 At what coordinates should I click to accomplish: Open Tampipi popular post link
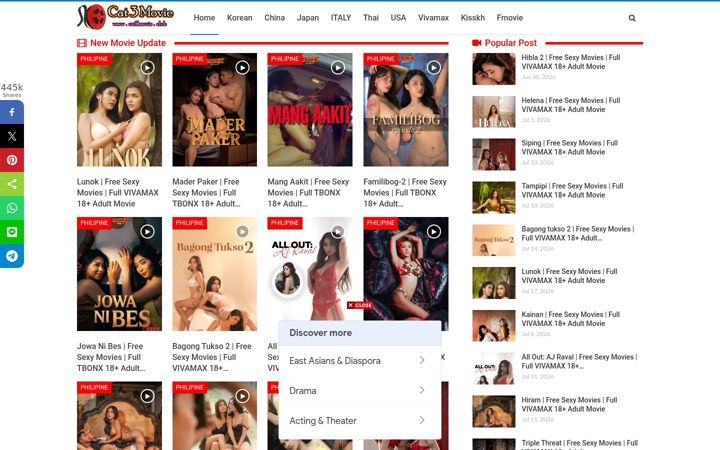(572, 191)
